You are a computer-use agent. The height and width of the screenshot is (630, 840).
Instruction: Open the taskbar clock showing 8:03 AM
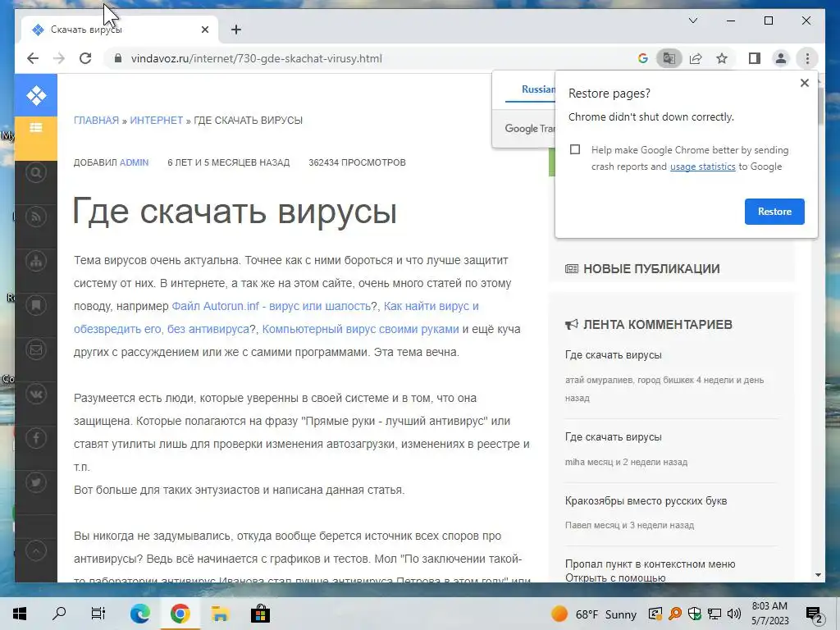pyautogui.click(x=769, y=614)
